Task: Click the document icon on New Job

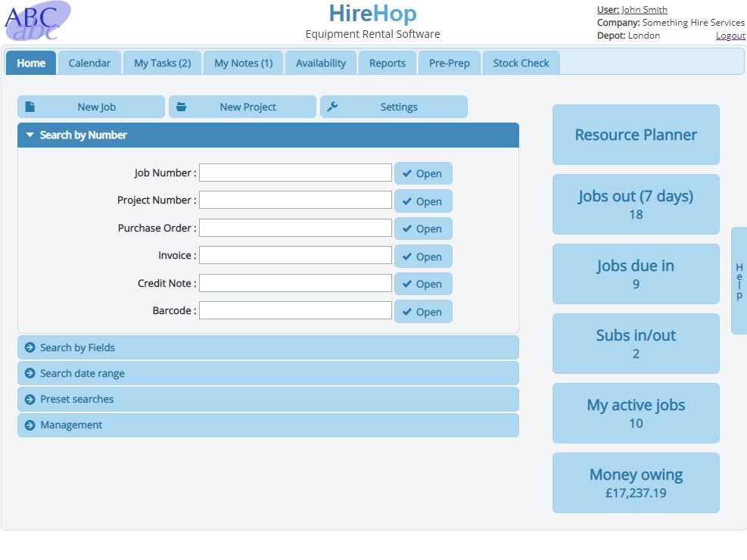Action: [30, 107]
